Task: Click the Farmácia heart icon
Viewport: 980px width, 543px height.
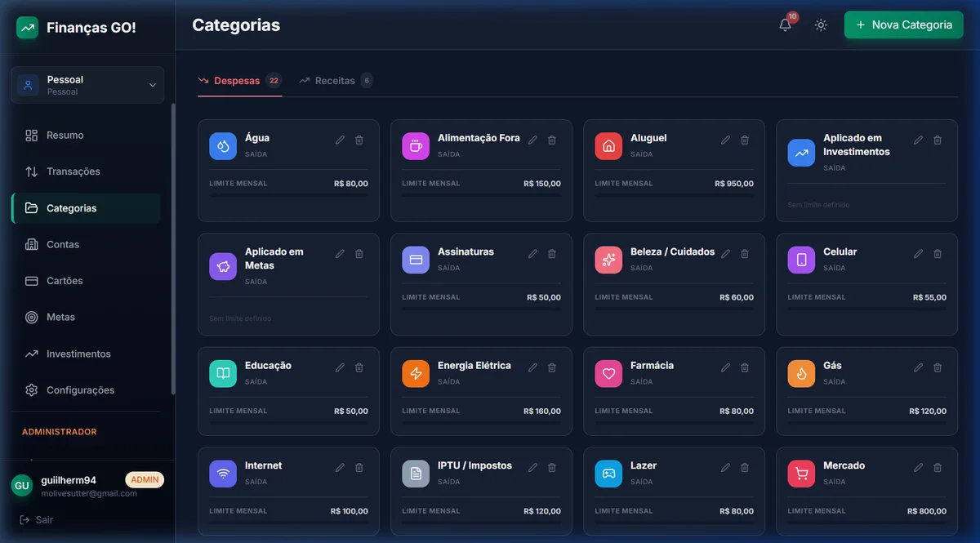Action: click(608, 374)
